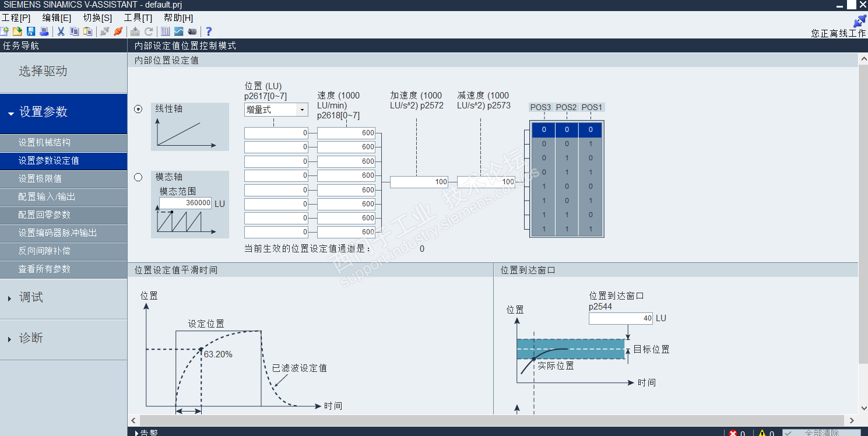Click the topmost speed p2618 value field

pyautogui.click(x=346, y=133)
